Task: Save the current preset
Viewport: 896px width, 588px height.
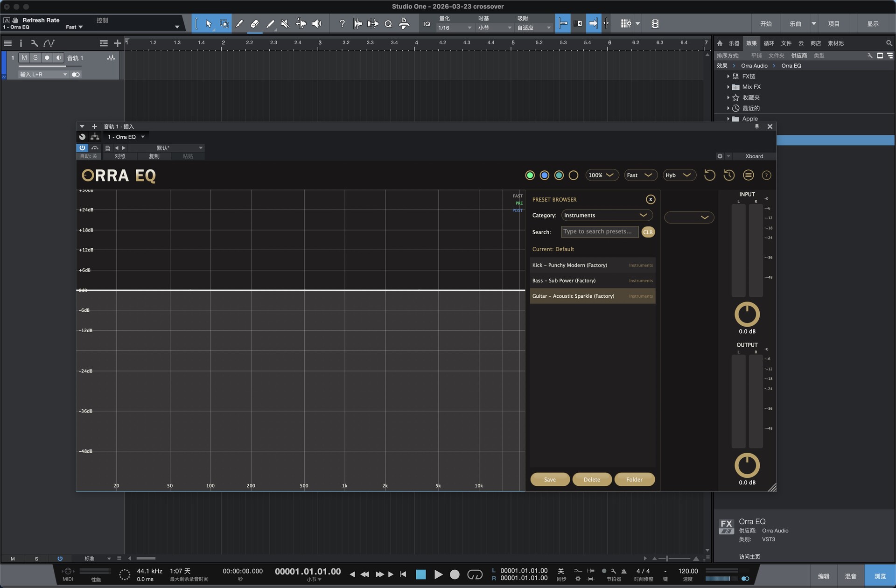Action: tap(550, 479)
